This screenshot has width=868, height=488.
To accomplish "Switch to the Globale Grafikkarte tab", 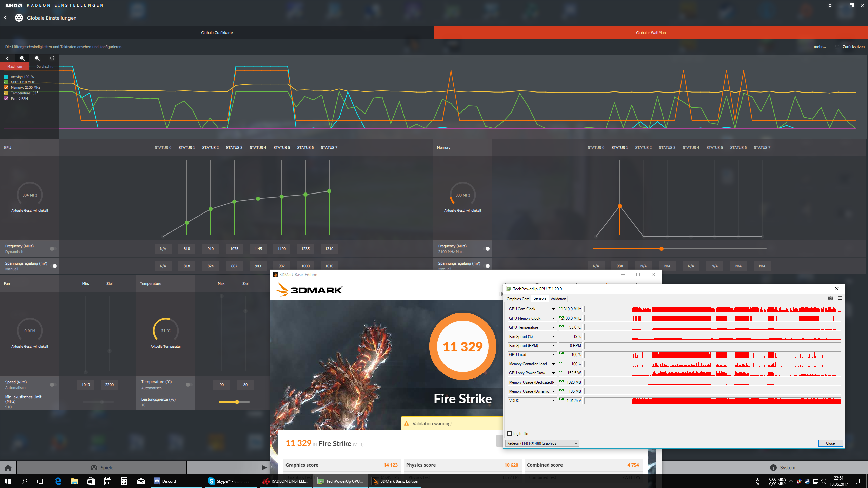I will pyautogui.click(x=217, y=33).
